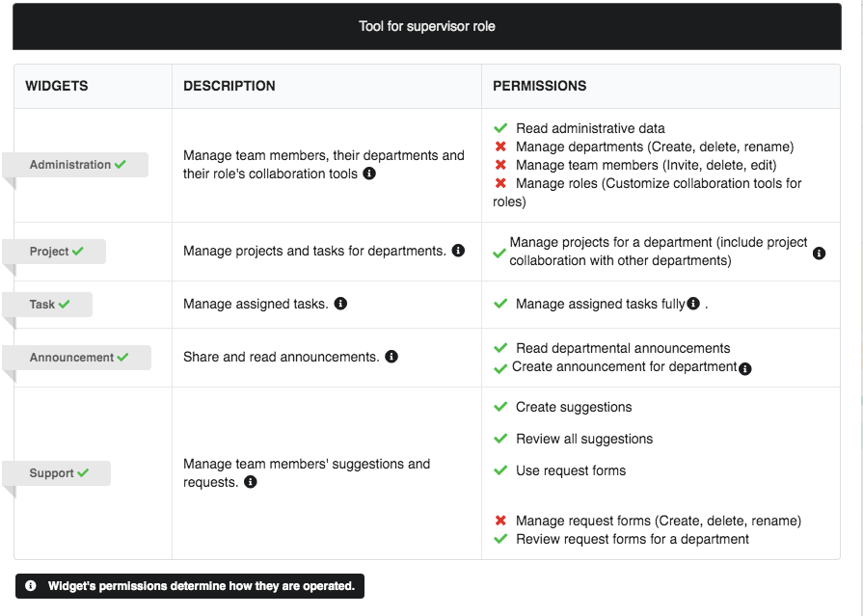The height and width of the screenshot is (616, 863).
Task: Click info icon after 'Create announcement for department'
Action: [x=744, y=368]
